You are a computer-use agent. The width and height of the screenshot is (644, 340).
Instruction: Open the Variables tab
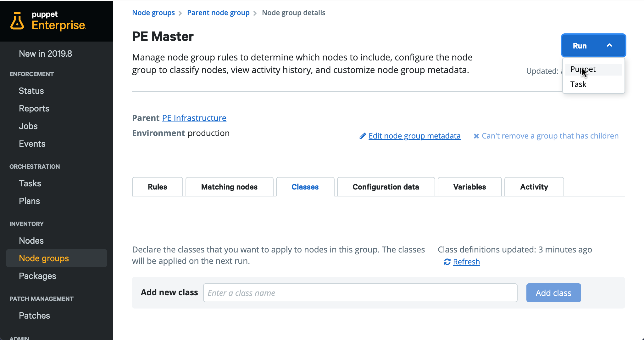(x=469, y=187)
